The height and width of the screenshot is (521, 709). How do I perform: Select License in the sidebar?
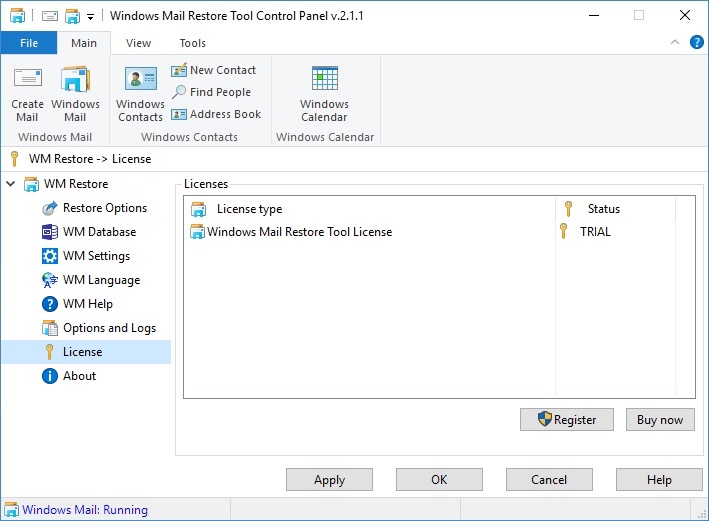point(86,352)
